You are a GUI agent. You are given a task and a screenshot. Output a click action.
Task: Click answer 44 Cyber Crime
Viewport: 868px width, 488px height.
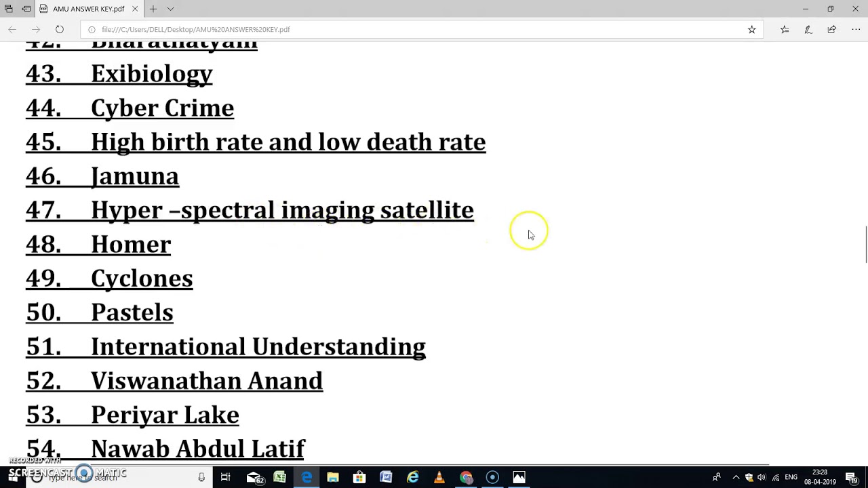(130, 108)
